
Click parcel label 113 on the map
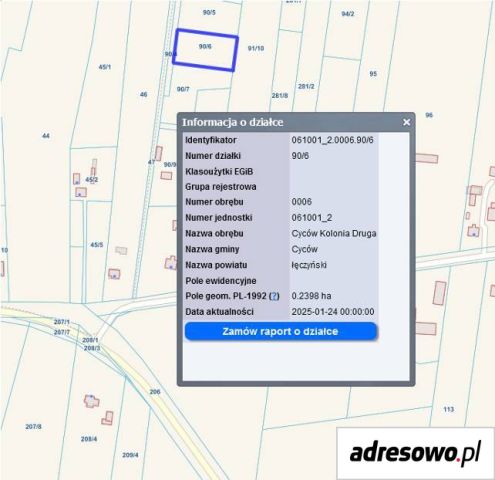449,409
